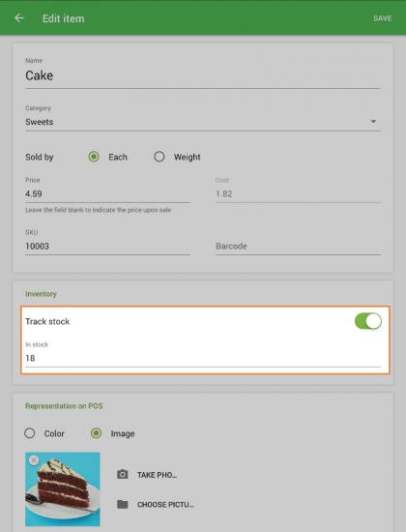Edit the SKU field showing 10003

107,246
